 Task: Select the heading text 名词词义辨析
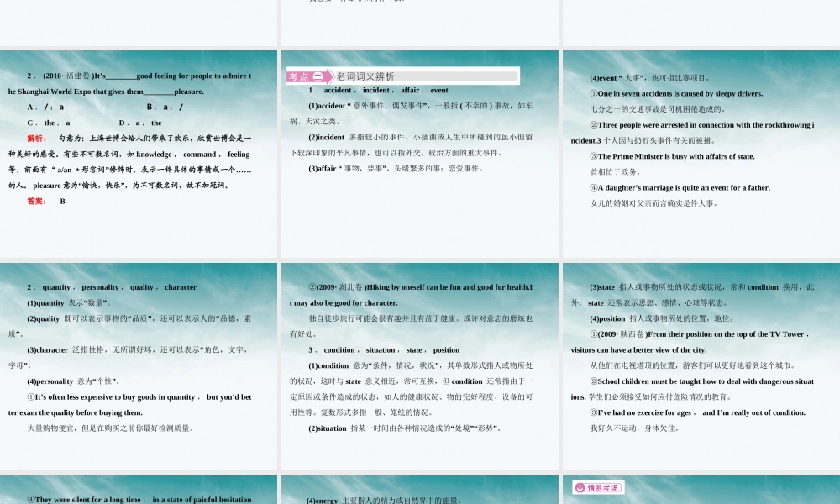tap(365, 76)
